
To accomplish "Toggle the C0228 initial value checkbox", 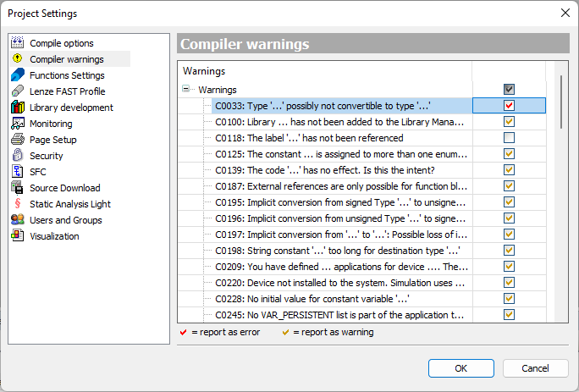I will coord(509,298).
